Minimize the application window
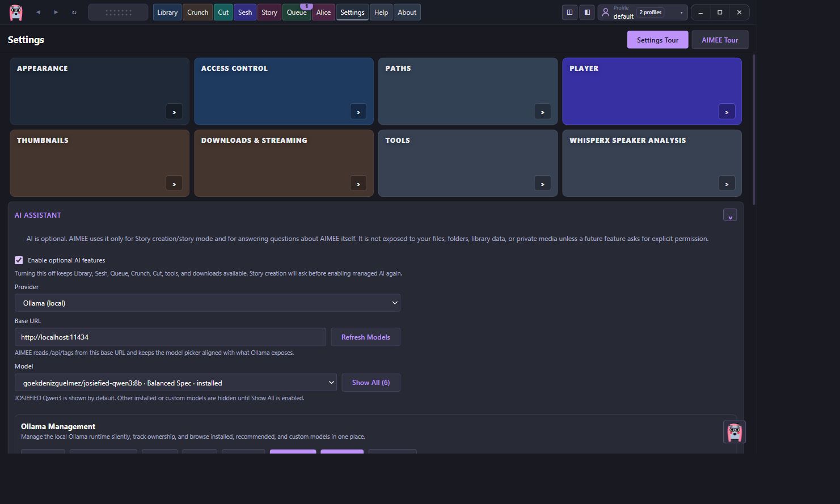This screenshot has width=840, height=504. [700, 12]
